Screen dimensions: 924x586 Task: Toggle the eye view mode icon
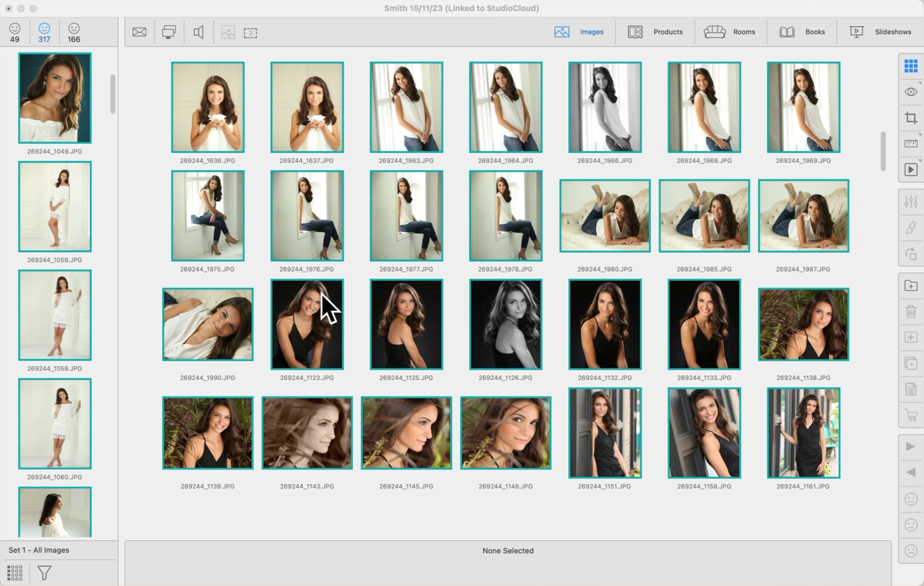[910, 92]
